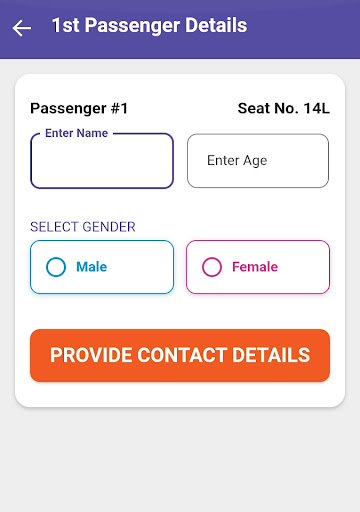Click the pink Female label text
Screen dimensions: 360x512
click(255, 267)
